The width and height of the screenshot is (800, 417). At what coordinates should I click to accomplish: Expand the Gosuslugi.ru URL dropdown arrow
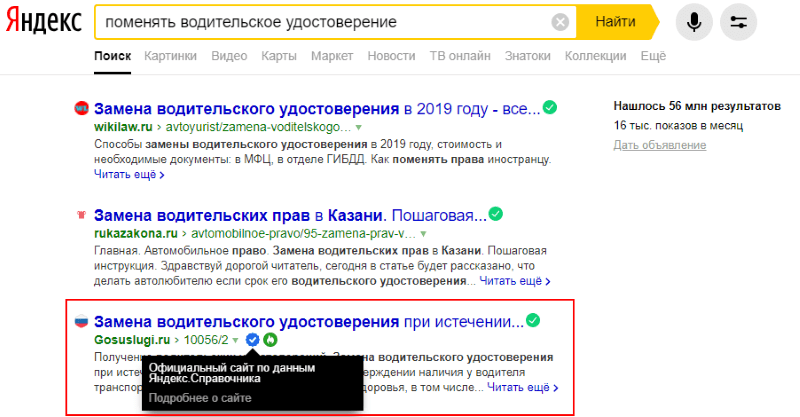[x=235, y=340]
